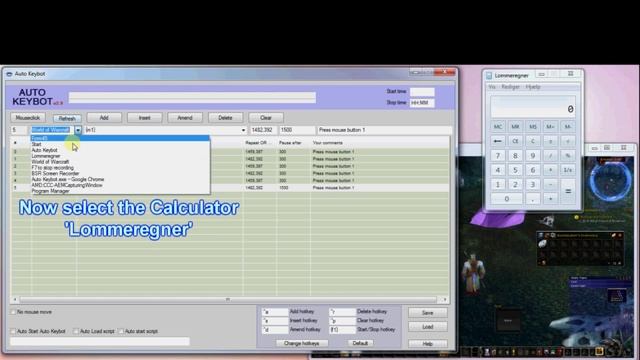Image resolution: width=640 pixels, height=360 pixels.
Task: Open the Hjælp menu in Lommeregner
Action: point(533,87)
